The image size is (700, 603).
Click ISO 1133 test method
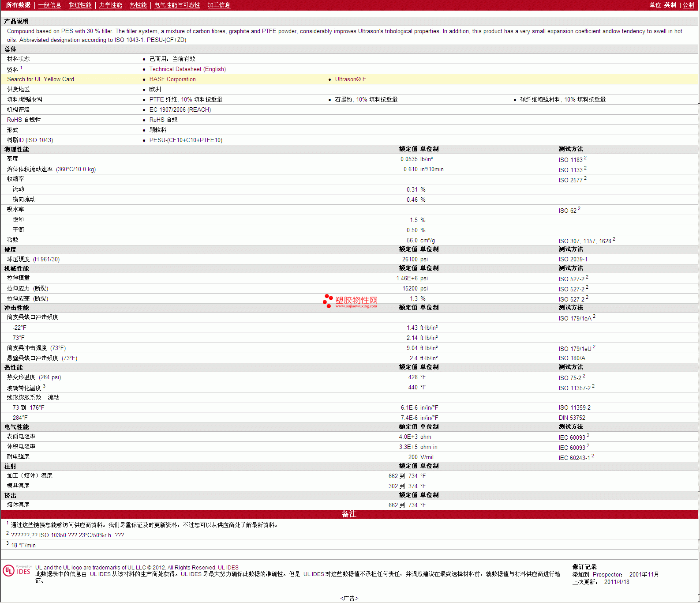[x=571, y=170]
